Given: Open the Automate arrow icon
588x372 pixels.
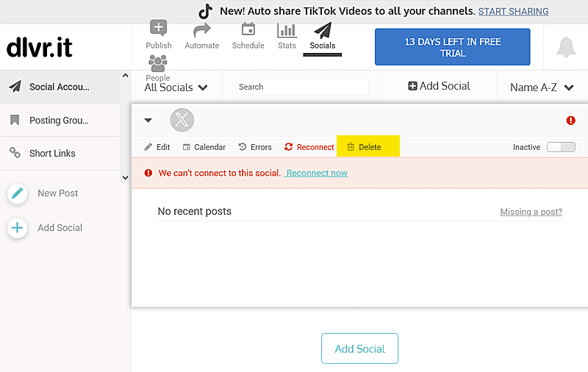Looking at the screenshot, I should (201, 31).
